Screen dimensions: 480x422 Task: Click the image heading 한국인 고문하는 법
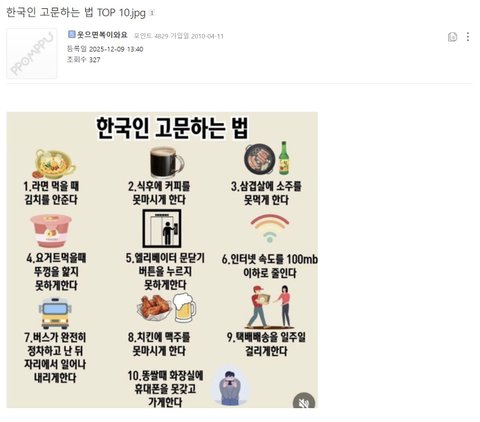pos(172,128)
